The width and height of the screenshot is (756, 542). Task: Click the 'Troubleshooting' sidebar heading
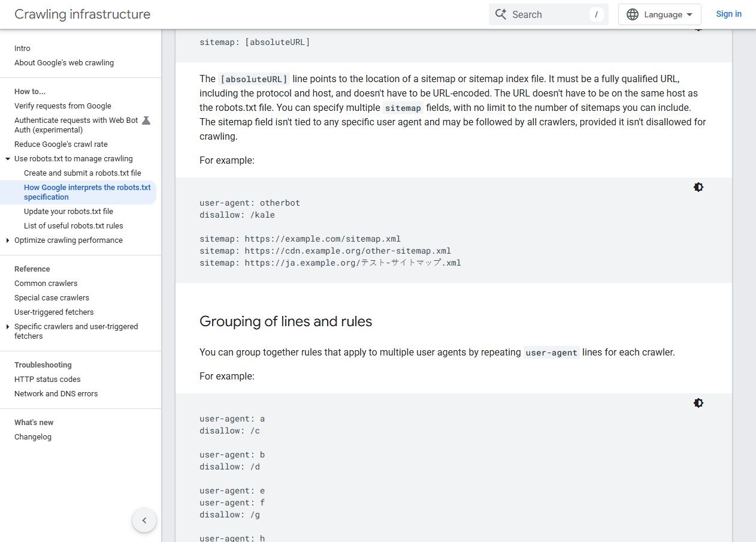click(x=43, y=365)
